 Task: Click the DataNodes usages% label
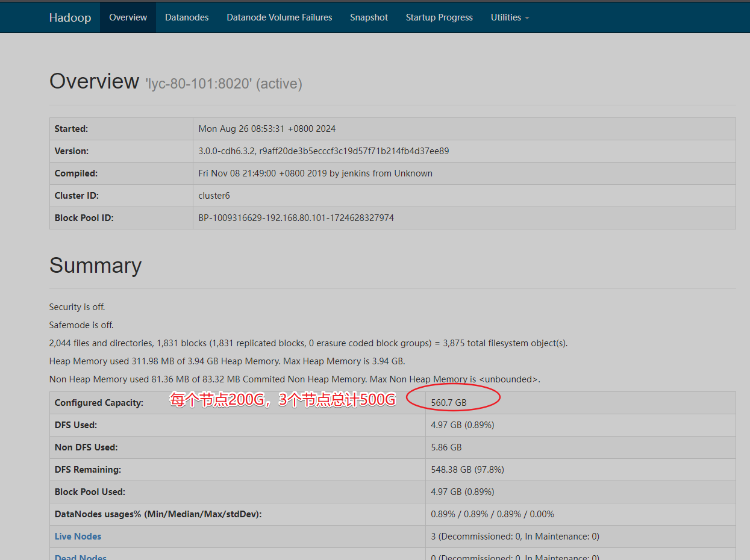(x=158, y=514)
